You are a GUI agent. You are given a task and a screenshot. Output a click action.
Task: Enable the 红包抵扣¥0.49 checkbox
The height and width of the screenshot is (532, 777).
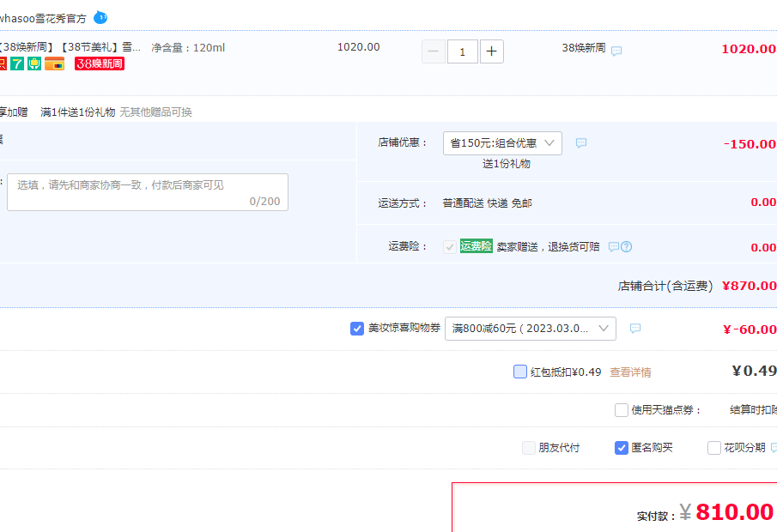pyautogui.click(x=519, y=372)
